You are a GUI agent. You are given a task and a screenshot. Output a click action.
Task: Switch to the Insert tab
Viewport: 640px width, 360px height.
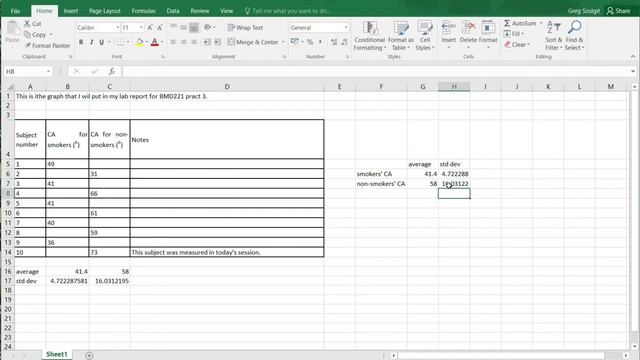[71, 11]
